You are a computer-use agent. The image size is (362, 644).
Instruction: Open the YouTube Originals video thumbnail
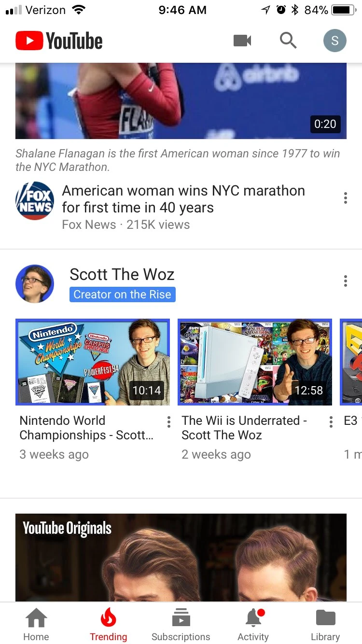pos(181,558)
